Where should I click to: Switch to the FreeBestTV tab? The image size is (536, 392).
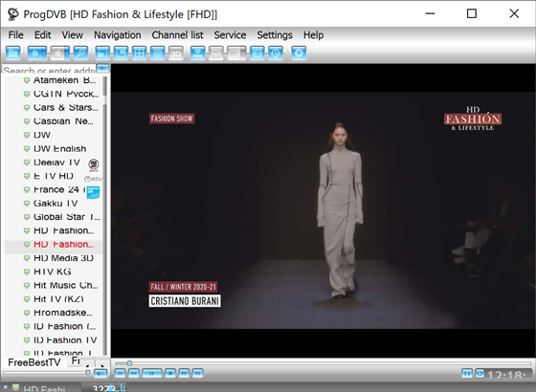34,362
